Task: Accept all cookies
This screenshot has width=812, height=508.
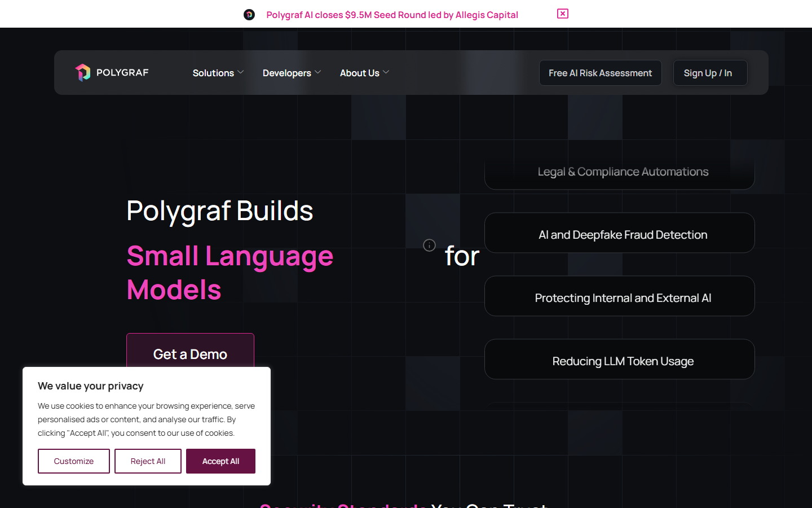Action: click(220, 461)
